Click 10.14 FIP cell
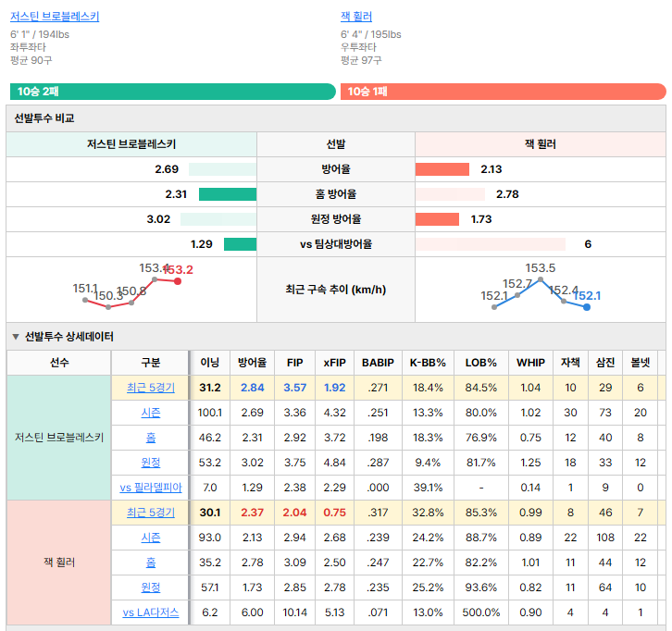This screenshot has width=672, height=631. pyautogui.click(x=295, y=612)
